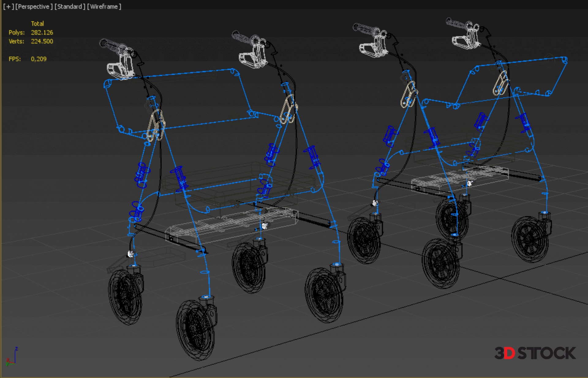The width and height of the screenshot is (588, 378).
Task: Click the Total statistics header label
Action: [37, 24]
